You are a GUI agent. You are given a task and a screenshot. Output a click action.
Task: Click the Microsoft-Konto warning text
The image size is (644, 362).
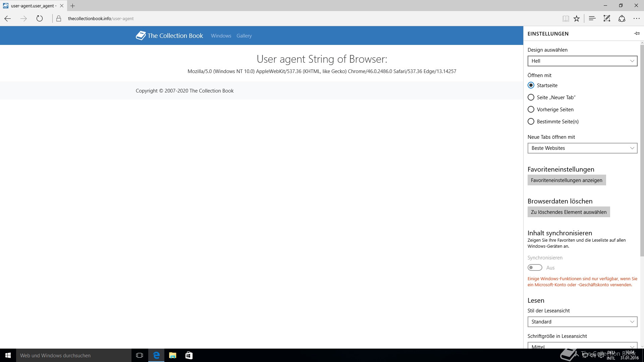(x=582, y=282)
